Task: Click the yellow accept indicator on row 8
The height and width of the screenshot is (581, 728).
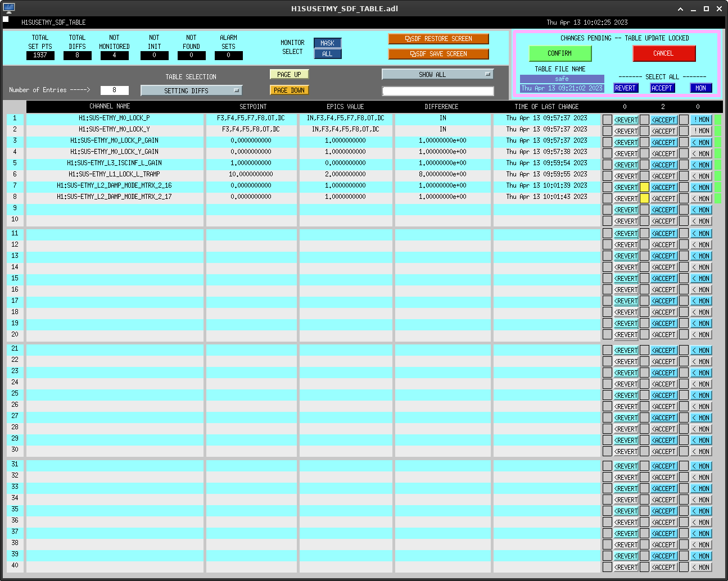Action: click(644, 198)
